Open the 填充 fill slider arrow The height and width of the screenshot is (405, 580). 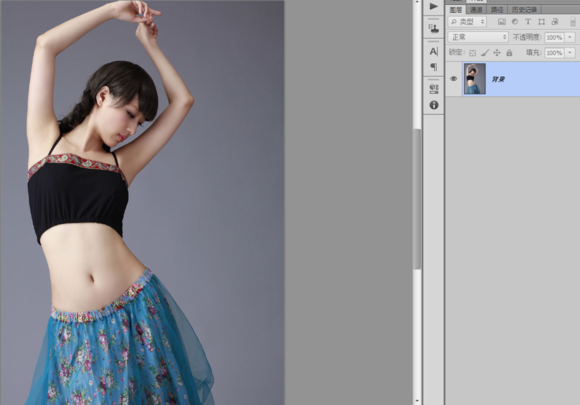coord(570,53)
